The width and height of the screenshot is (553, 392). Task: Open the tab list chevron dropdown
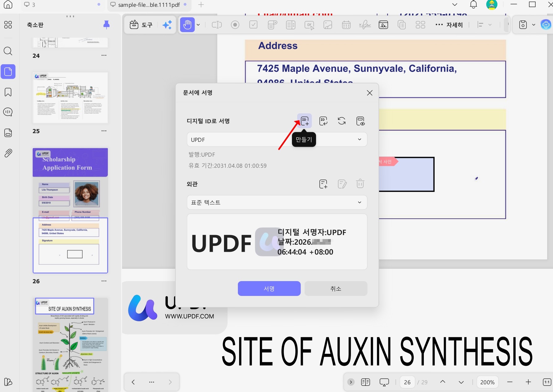coord(454,5)
